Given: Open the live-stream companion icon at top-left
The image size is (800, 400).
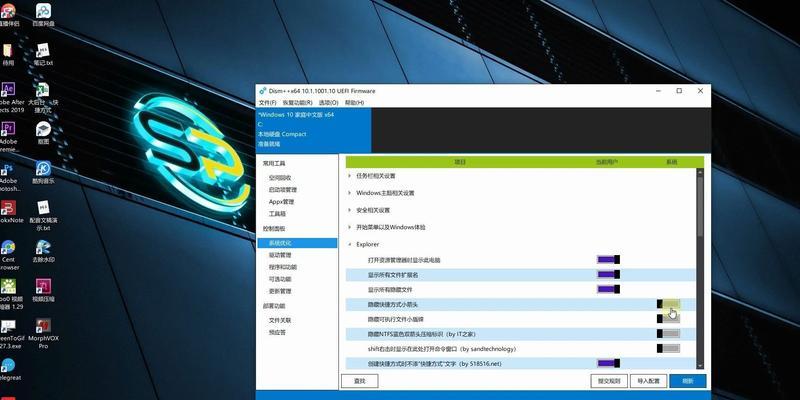Looking at the screenshot, I should 8,14.
